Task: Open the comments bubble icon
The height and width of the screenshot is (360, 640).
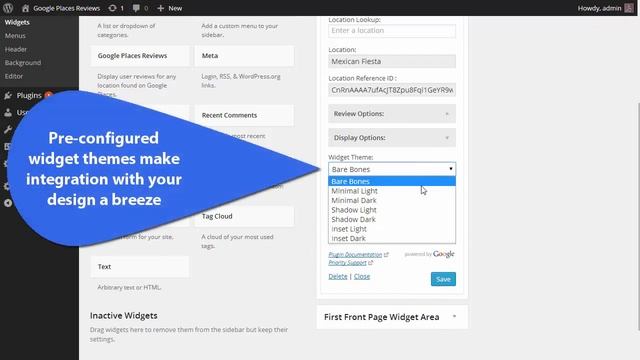Action: pos(136,8)
